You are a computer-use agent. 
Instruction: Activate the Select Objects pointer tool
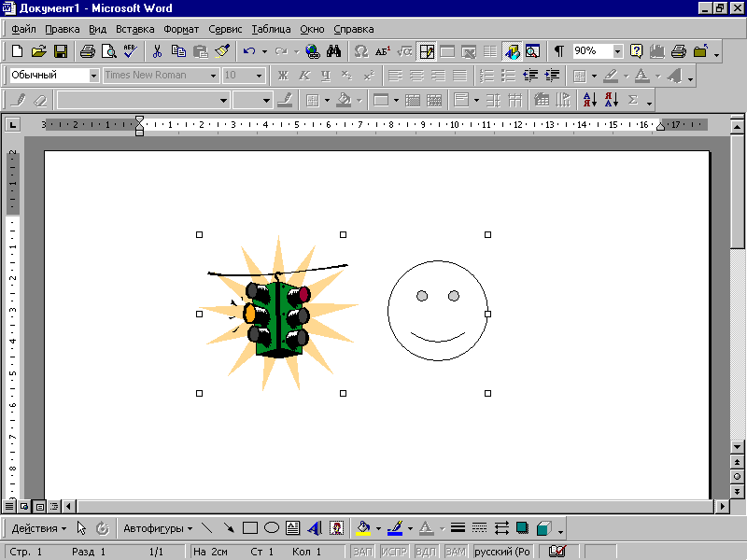coord(81,527)
